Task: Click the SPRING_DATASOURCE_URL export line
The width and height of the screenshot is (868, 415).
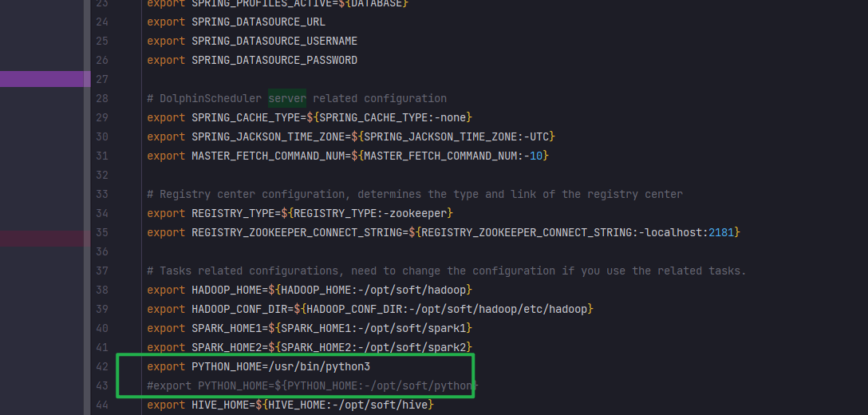Action: click(x=236, y=22)
